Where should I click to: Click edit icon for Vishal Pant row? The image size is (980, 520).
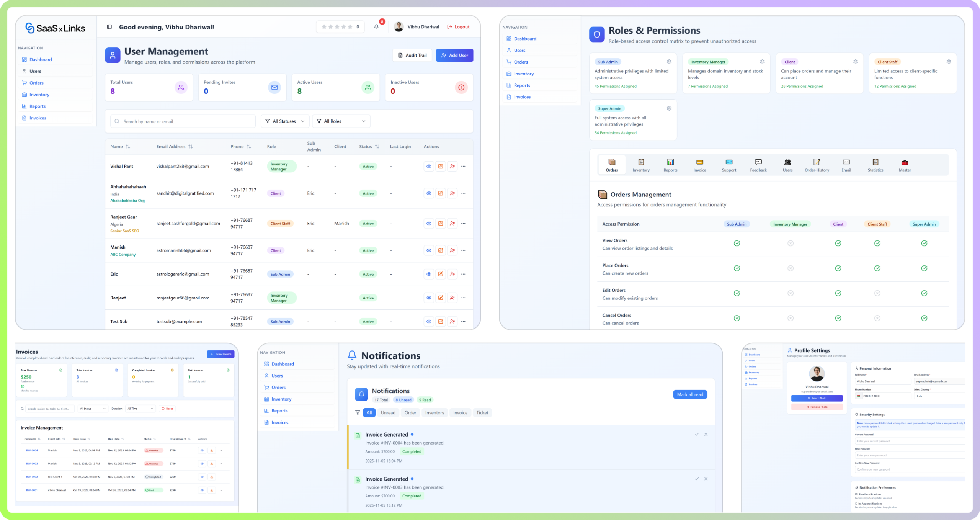click(441, 166)
